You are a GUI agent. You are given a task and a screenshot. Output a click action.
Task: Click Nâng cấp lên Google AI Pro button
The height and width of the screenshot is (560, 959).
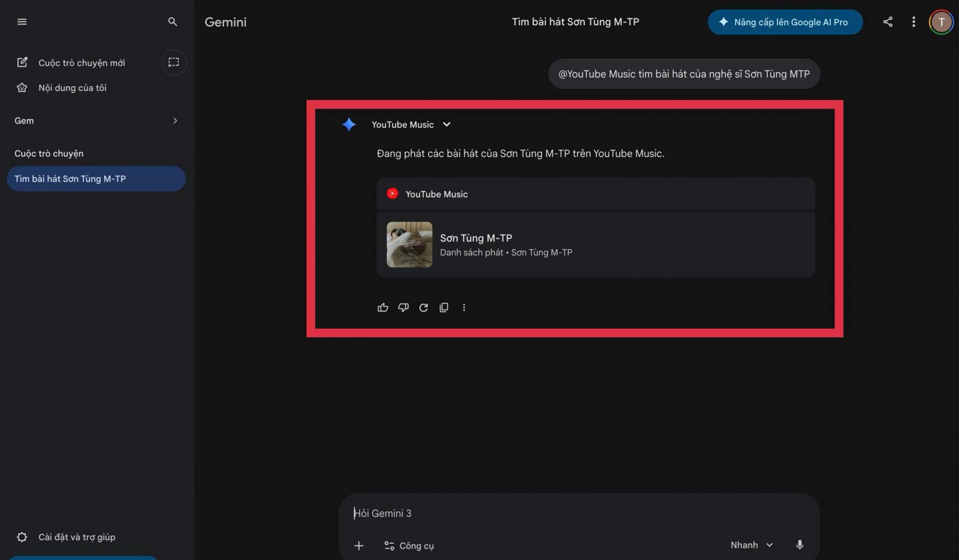[785, 22]
